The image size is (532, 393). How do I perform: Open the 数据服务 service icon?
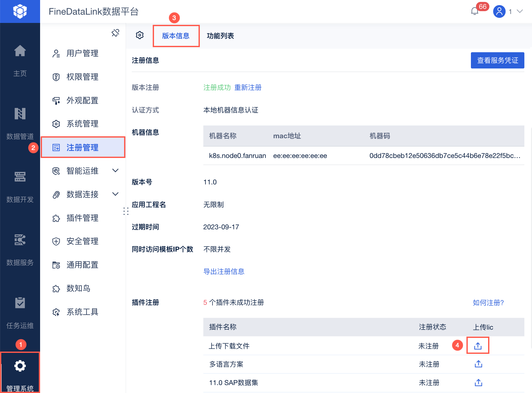click(20, 240)
